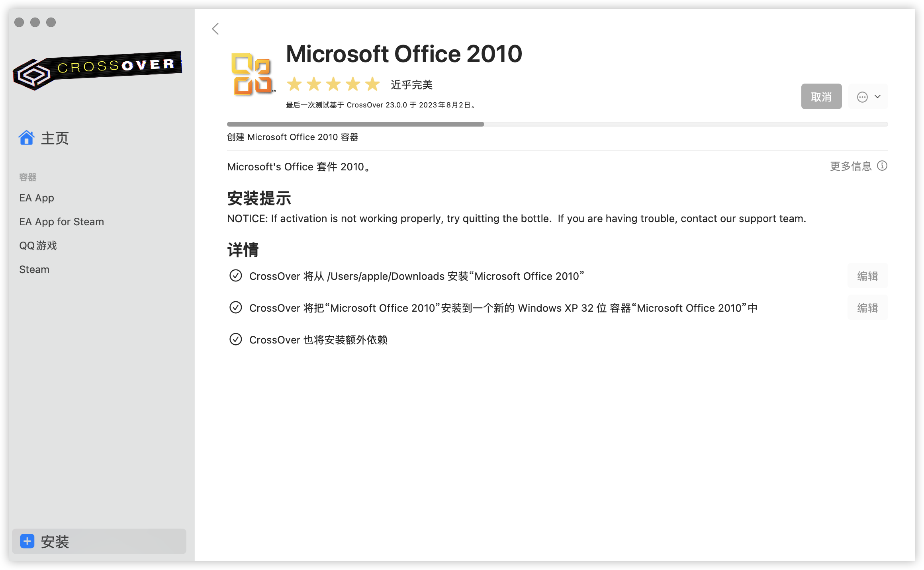This screenshot has height=570, width=924.
Task: Click the blue home icon beside 主页
Action: (27, 138)
